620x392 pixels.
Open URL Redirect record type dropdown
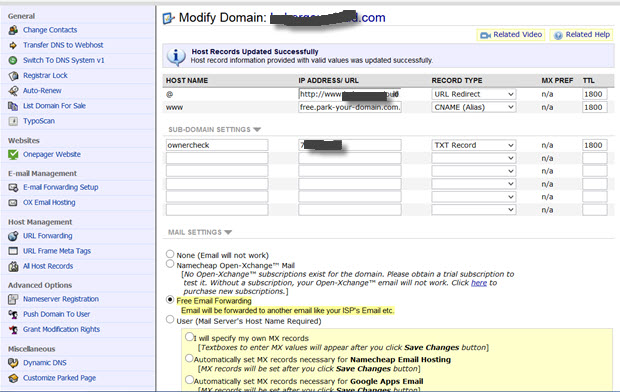tap(474, 94)
